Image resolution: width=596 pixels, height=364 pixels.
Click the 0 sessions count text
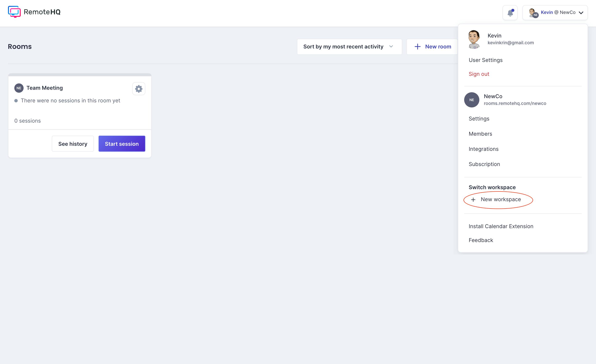point(27,121)
